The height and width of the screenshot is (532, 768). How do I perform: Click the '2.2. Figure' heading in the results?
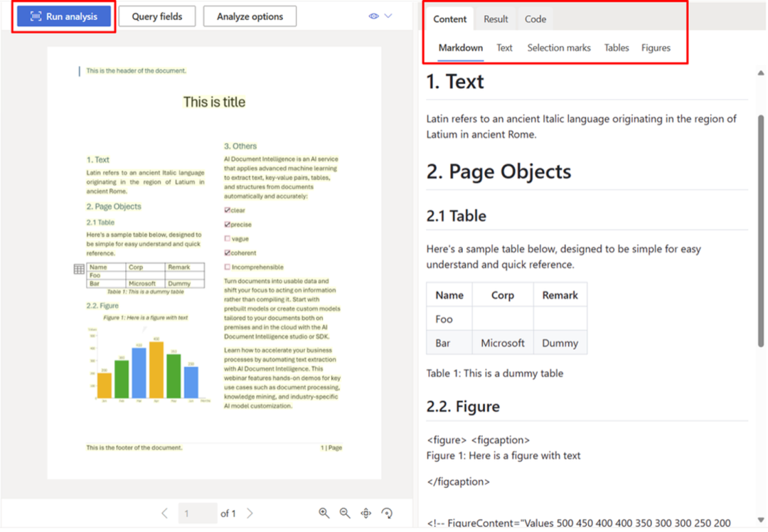[463, 407]
